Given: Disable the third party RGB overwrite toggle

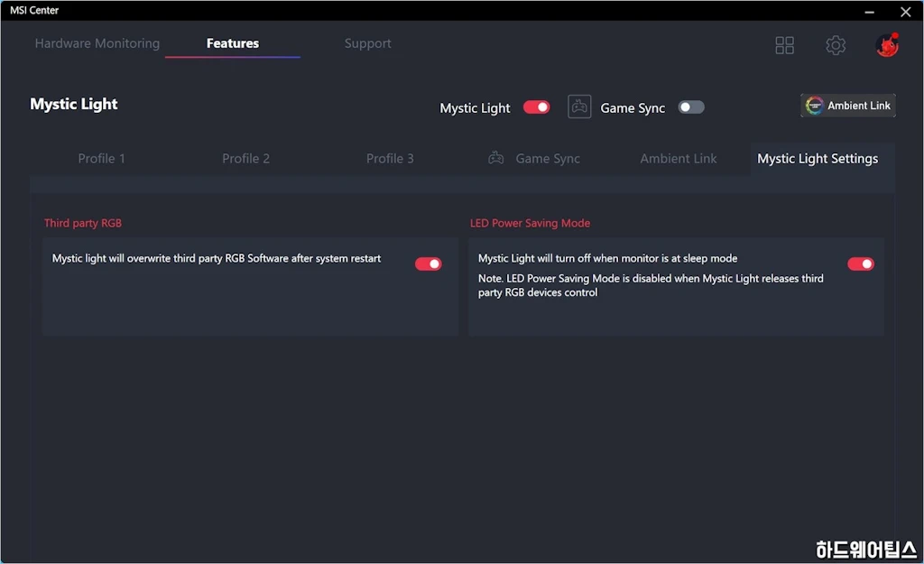Looking at the screenshot, I should coord(429,264).
